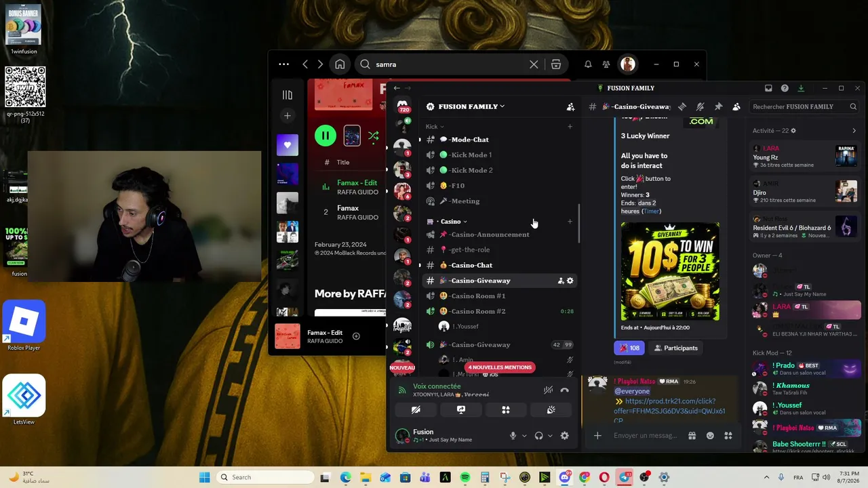
Task: Open Discord help question-mark icon
Action: (785, 88)
